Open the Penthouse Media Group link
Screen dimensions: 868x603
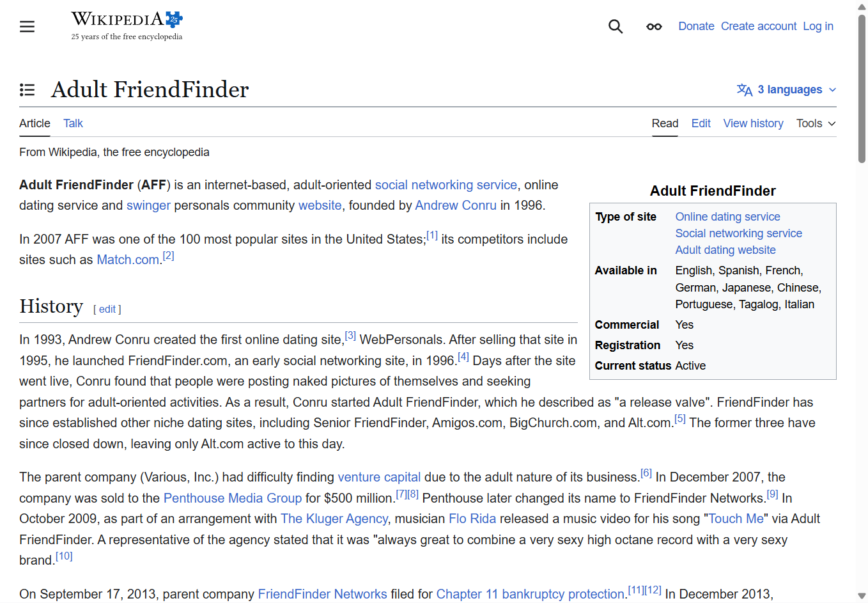233,498
